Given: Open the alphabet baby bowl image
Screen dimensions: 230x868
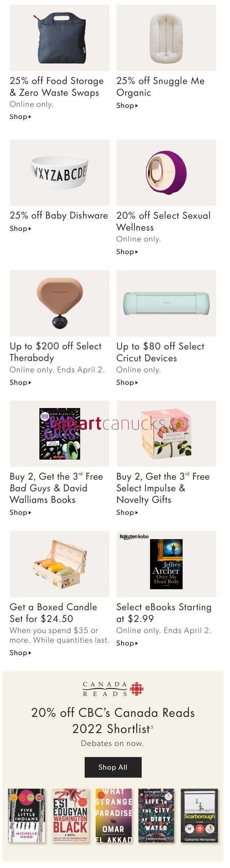Looking at the screenshot, I should coord(60,172).
